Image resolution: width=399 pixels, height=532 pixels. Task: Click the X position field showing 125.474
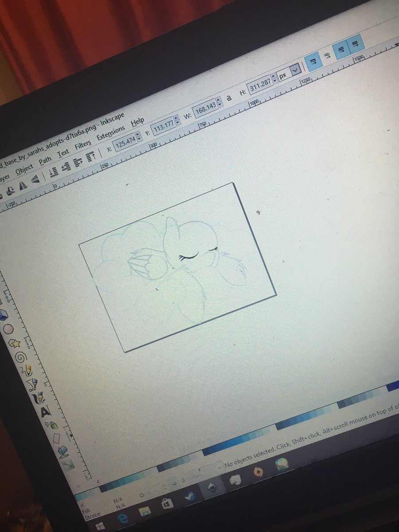125,142
